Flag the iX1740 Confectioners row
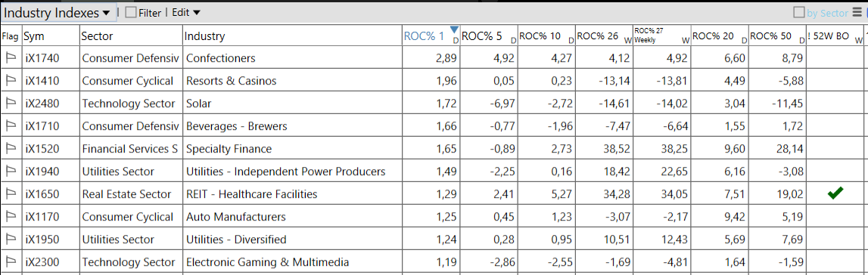This screenshot has width=868, height=275. pos(11,58)
